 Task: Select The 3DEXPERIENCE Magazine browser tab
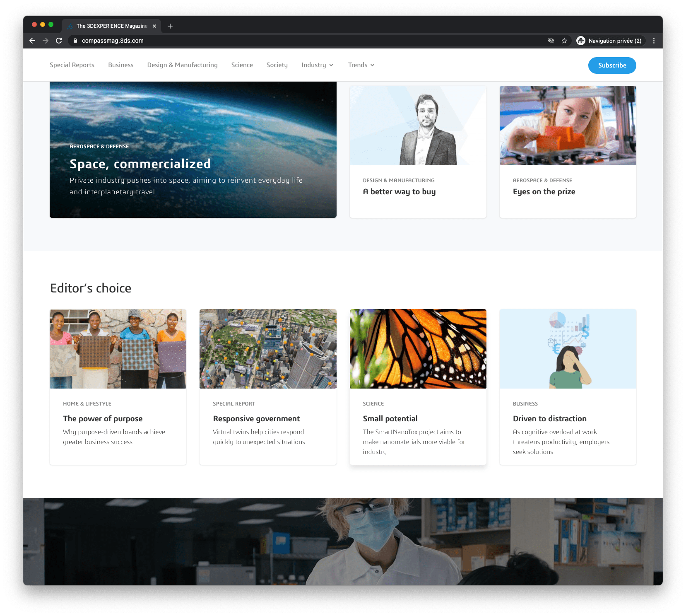click(111, 26)
